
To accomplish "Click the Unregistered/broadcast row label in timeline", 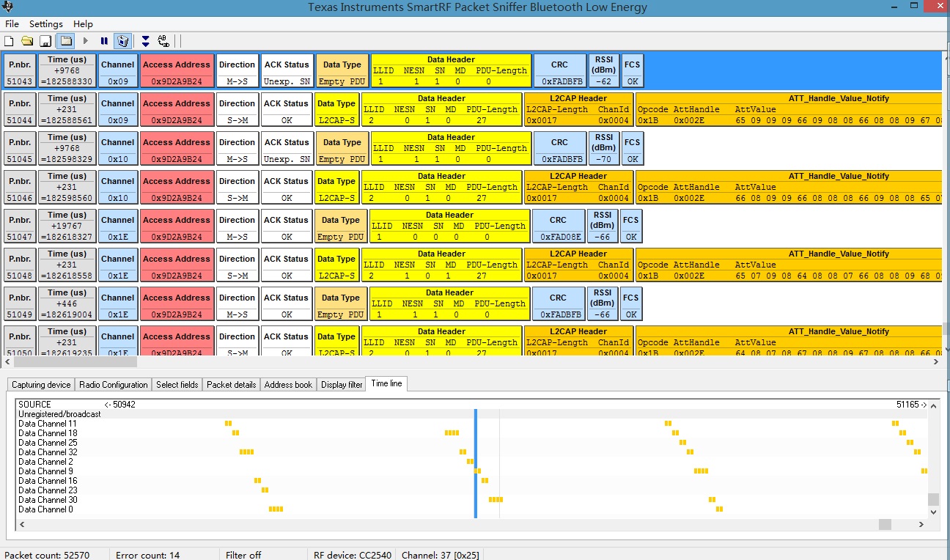I will [x=59, y=414].
